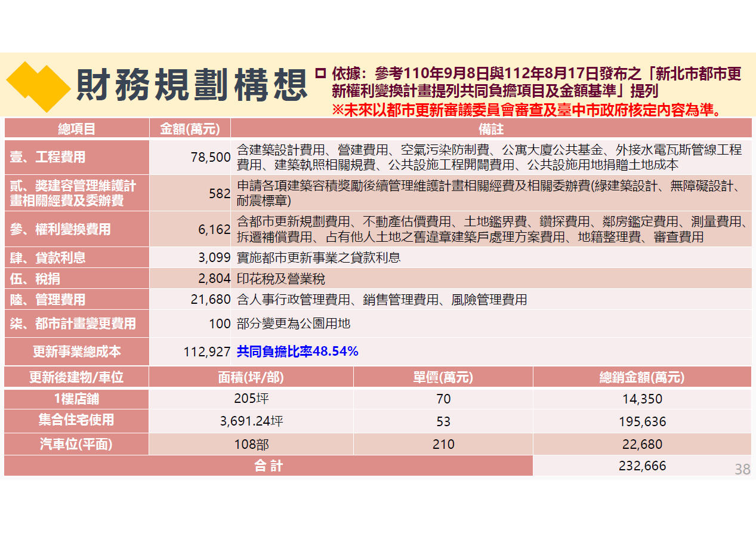Viewport: 756px width, 533px height.
Task: Click the amount 3,099
Action: click(214, 258)
